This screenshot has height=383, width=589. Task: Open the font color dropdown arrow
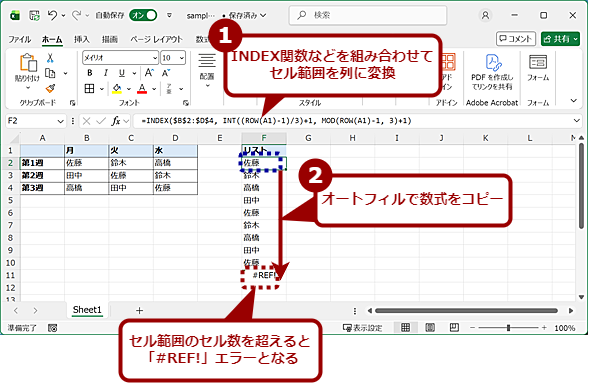point(154,89)
